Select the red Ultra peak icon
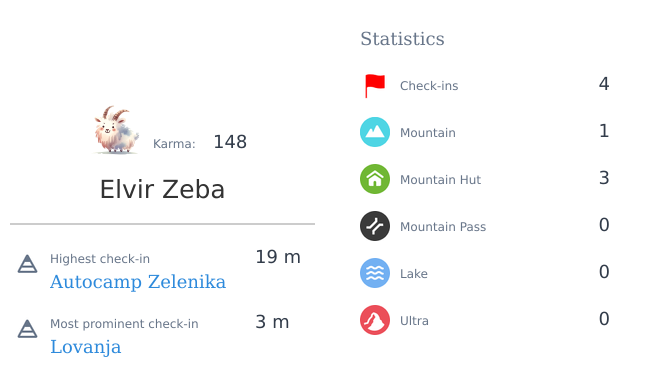 tap(375, 320)
